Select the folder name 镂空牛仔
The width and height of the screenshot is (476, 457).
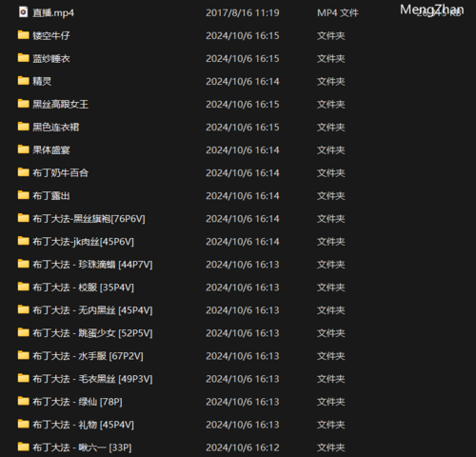(51, 36)
